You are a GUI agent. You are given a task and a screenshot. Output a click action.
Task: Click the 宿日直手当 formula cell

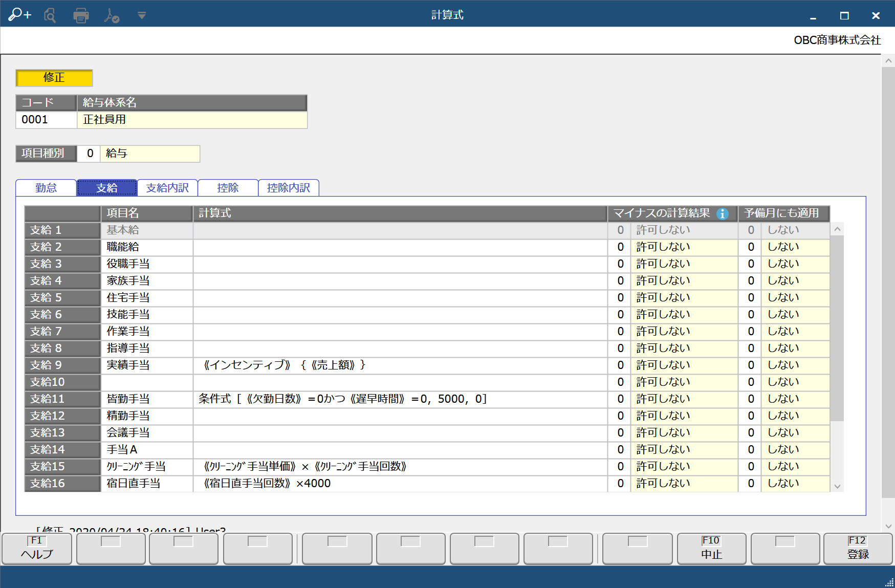click(x=399, y=483)
